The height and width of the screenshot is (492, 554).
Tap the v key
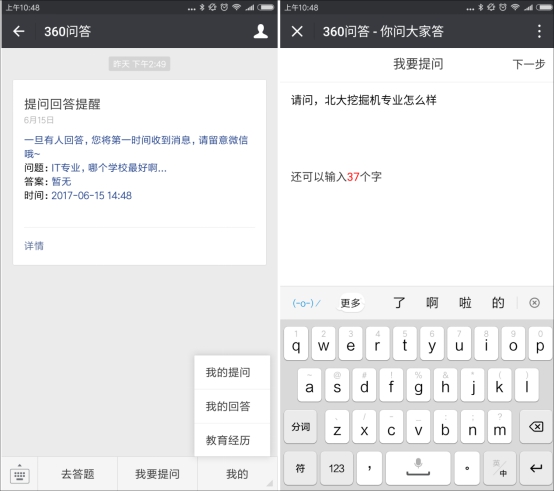[418, 427]
